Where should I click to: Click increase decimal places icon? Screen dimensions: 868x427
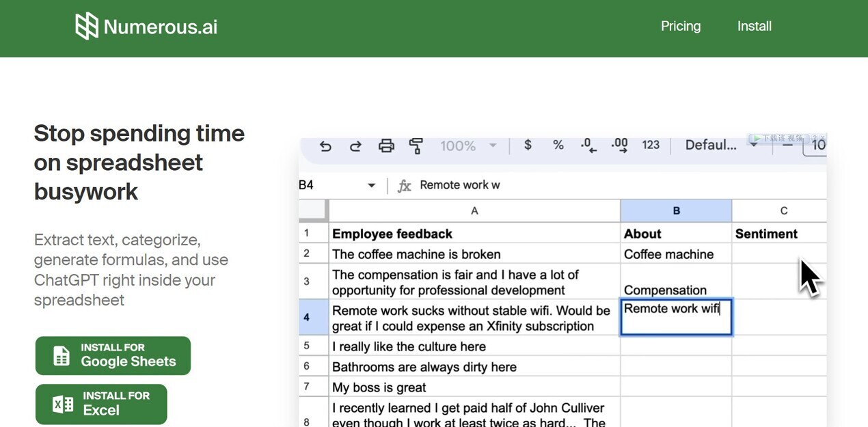619,145
